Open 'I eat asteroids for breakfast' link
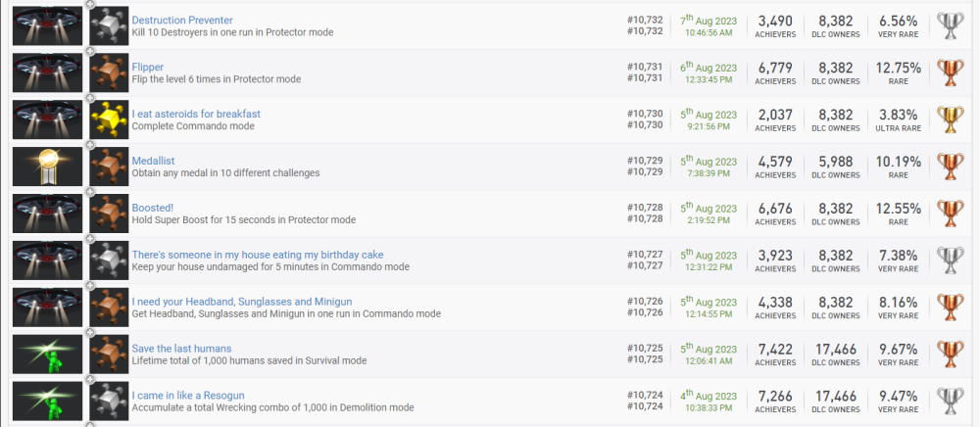Image resolution: width=980 pixels, height=427 pixels. 196,114
